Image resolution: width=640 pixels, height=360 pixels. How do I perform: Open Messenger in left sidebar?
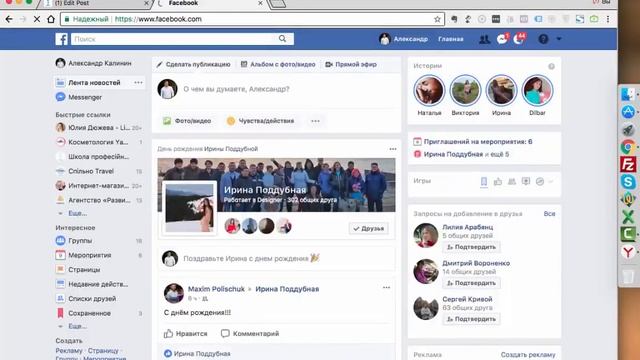click(79, 97)
